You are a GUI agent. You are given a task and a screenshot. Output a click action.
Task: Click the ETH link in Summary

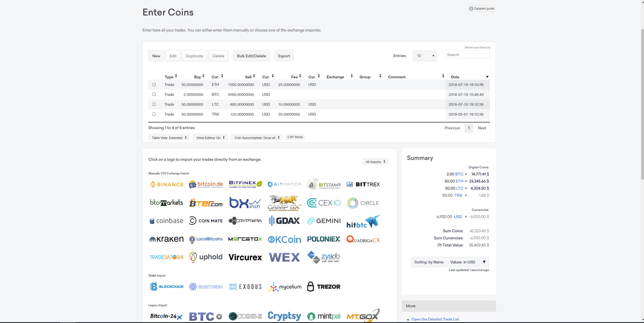[459, 181]
